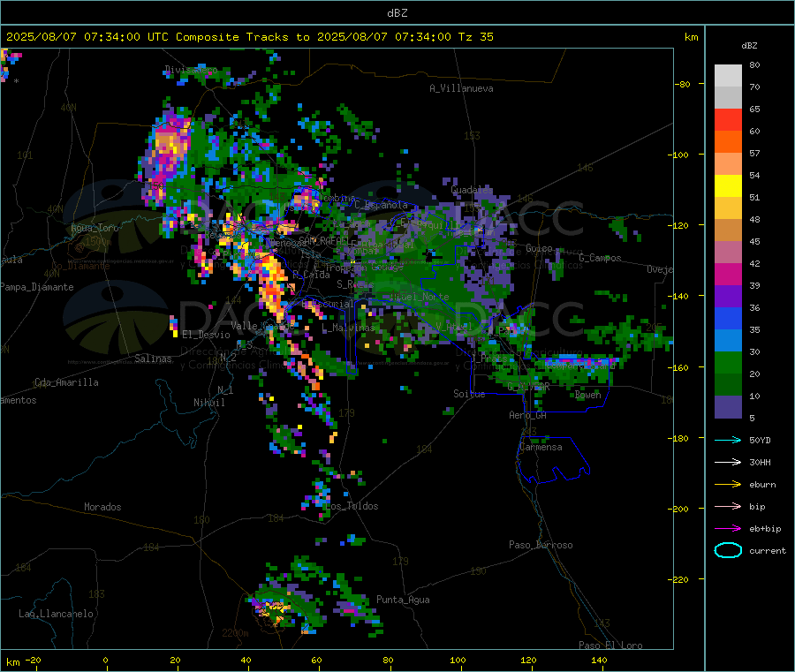Image resolution: width=795 pixels, height=672 pixels.
Task: Select the slate swatch between 10 and 5
Action: click(x=728, y=407)
